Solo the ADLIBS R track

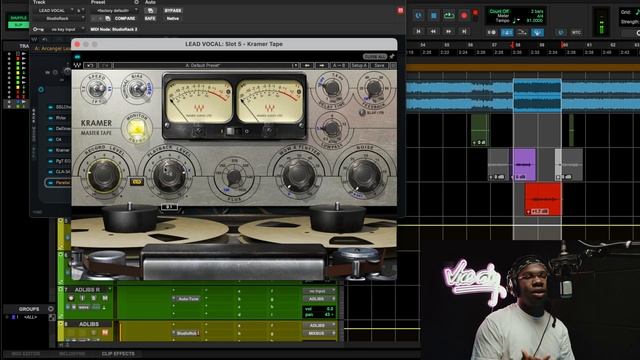click(x=93, y=298)
